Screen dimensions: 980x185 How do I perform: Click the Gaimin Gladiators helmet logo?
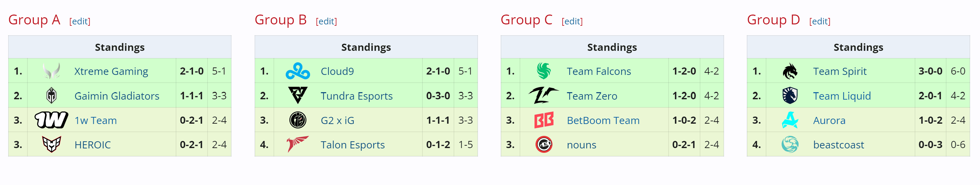tap(51, 96)
